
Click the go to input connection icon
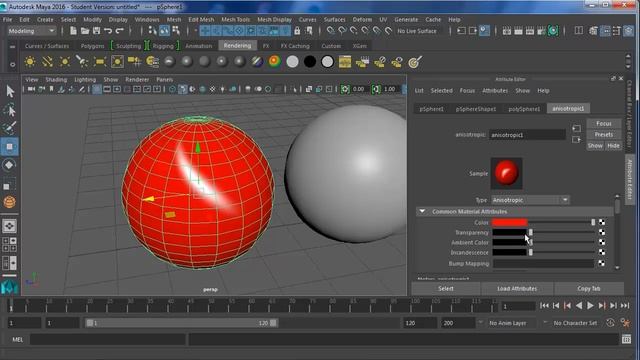pos(576,129)
